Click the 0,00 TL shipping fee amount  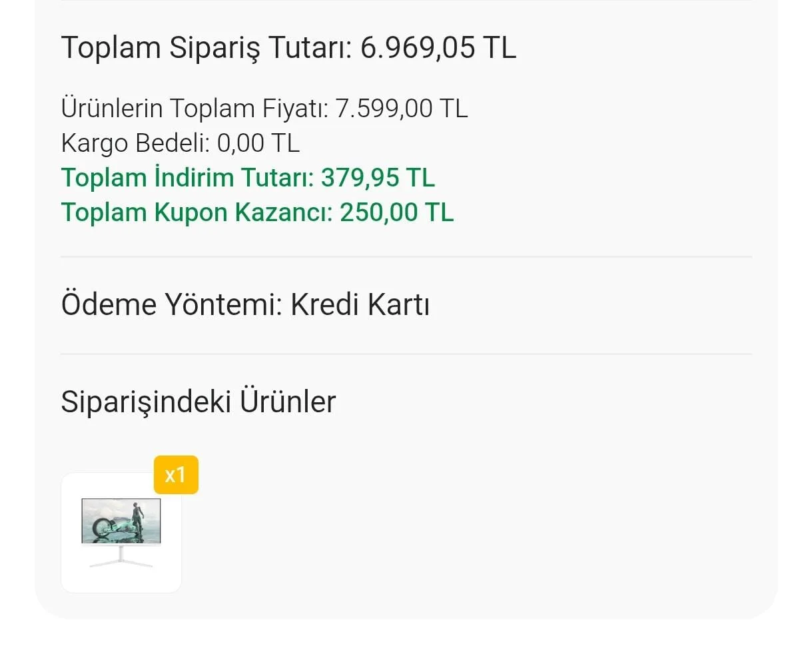click(x=258, y=143)
